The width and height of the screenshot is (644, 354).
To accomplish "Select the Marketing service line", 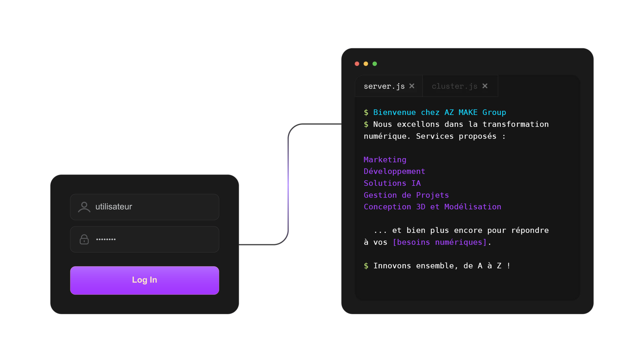I will coord(385,160).
